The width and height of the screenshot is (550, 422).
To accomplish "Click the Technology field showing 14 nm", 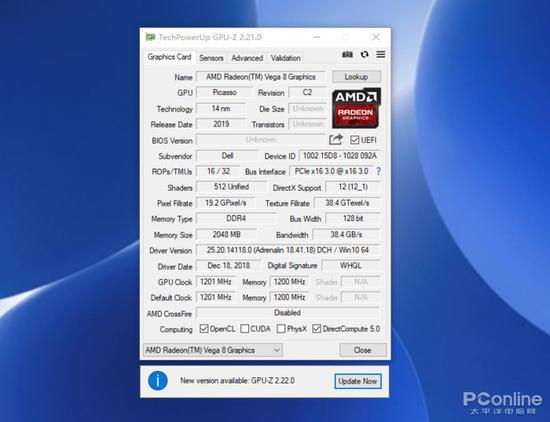I will click(x=221, y=108).
